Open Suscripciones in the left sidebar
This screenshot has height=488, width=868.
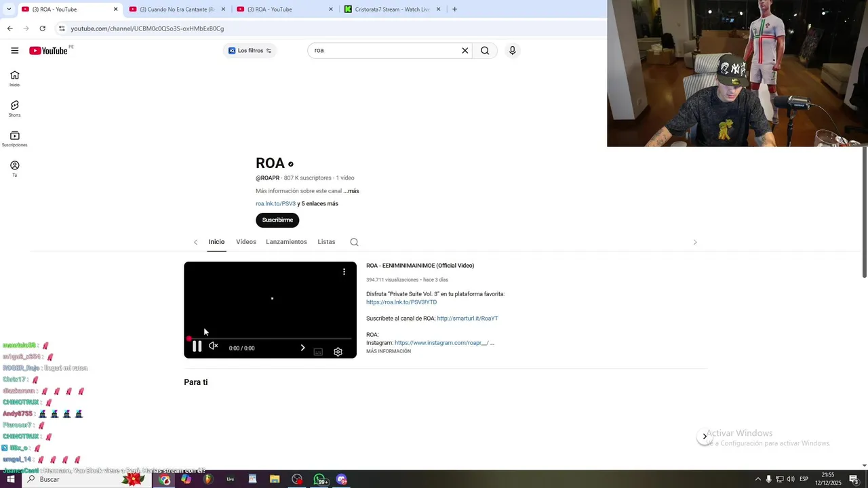pos(15,139)
